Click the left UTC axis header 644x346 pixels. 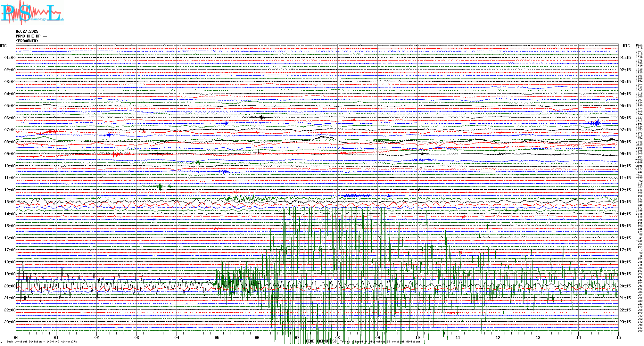pos(3,46)
